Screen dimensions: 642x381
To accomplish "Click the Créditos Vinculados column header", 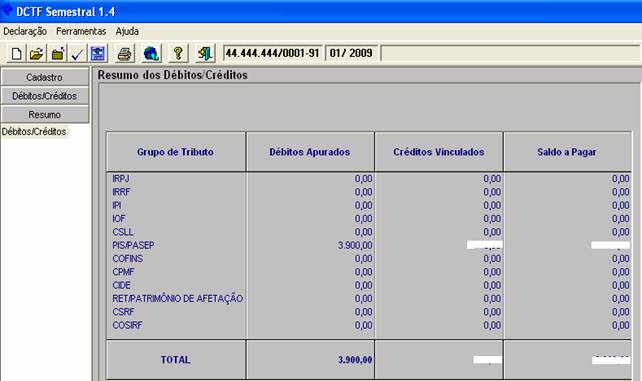I will 439,152.
